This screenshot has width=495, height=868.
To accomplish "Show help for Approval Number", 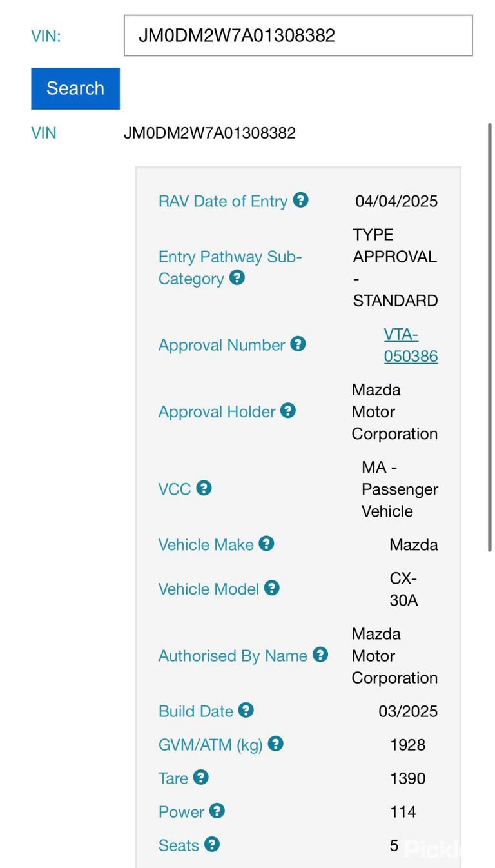I will coord(298,344).
